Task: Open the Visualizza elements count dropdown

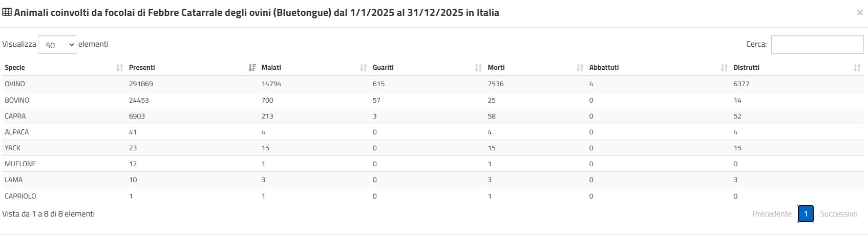Action: tap(57, 45)
